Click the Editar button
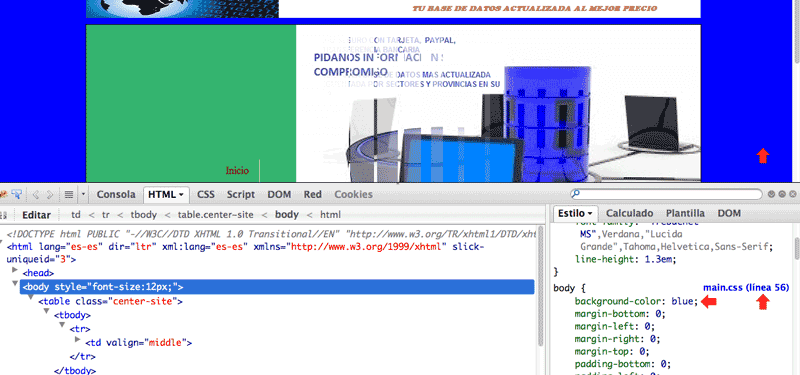The width and height of the screenshot is (800, 375). [36, 215]
